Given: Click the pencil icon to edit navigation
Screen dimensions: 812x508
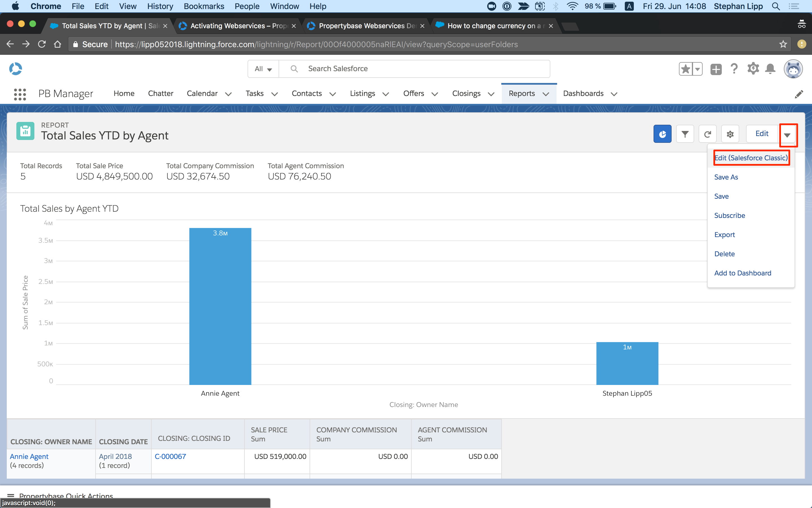Looking at the screenshot, I should (798, 94).
